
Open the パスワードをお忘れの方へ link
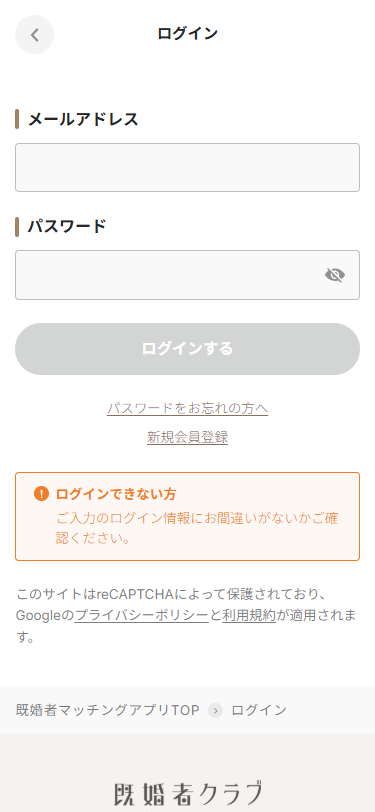pos(188,409)
